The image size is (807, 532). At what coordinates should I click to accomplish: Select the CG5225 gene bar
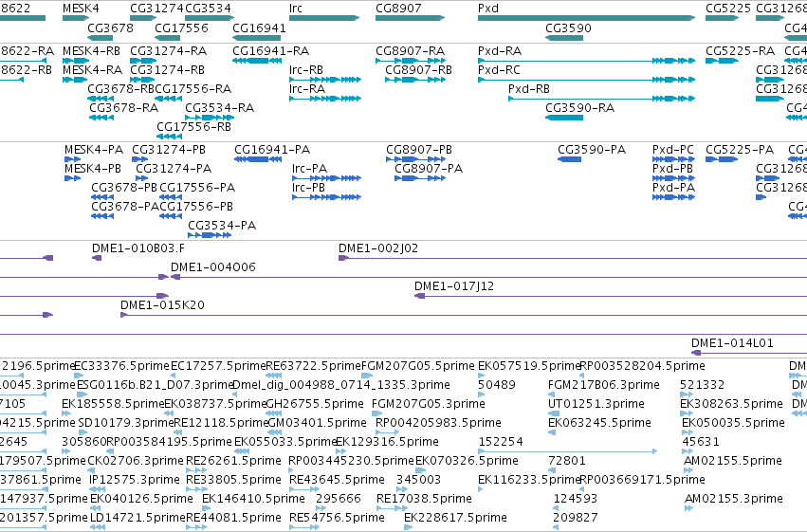coord(722,18)
